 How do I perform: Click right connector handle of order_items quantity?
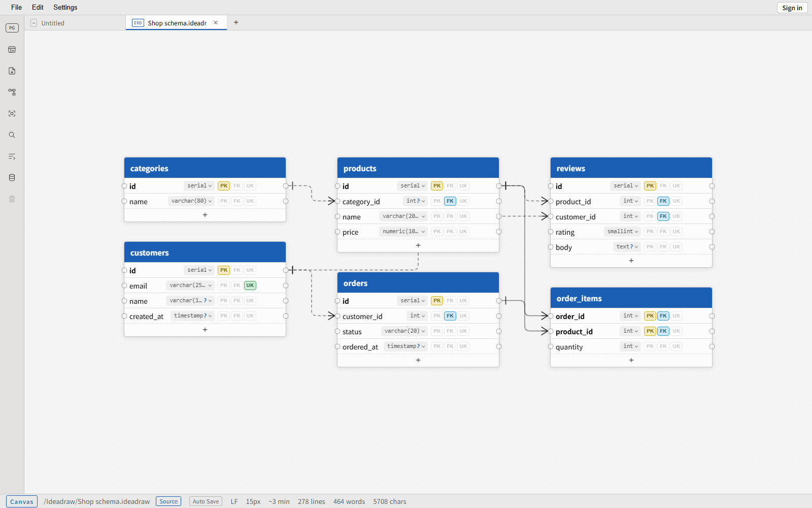coord(712,346)
